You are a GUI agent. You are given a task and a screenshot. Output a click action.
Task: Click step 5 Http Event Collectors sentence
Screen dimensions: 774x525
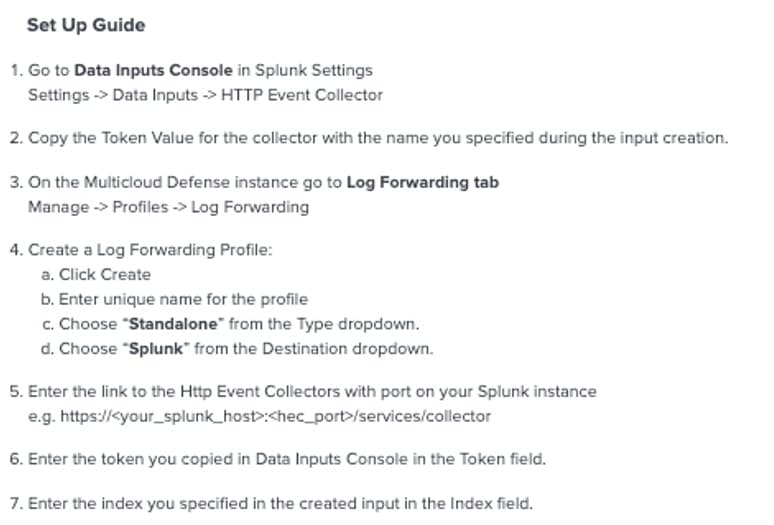[x=312, y=392]
